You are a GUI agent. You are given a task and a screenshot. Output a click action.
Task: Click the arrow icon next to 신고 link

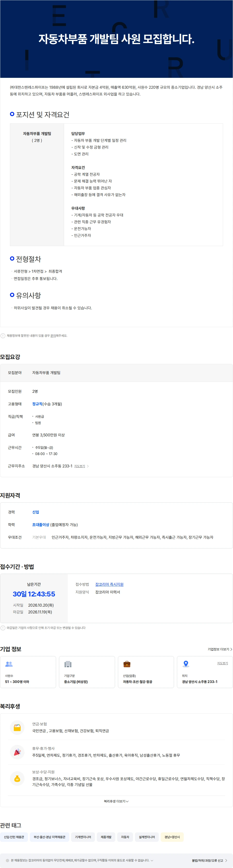pos(226,860)
